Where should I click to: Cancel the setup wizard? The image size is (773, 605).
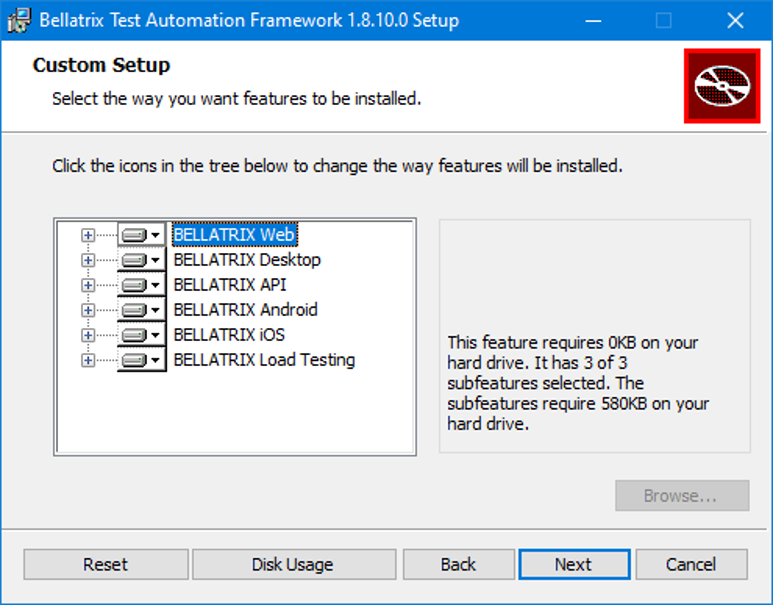coord(692,565)
